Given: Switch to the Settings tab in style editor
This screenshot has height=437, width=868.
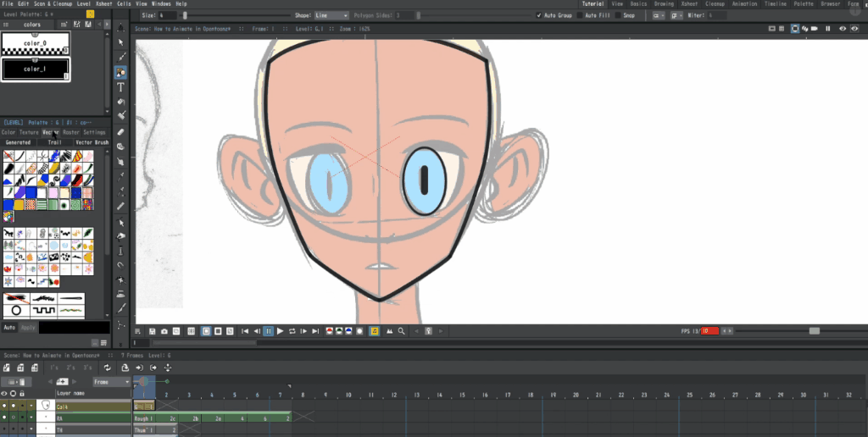Looking at the screenshot, I should (94, 132).
